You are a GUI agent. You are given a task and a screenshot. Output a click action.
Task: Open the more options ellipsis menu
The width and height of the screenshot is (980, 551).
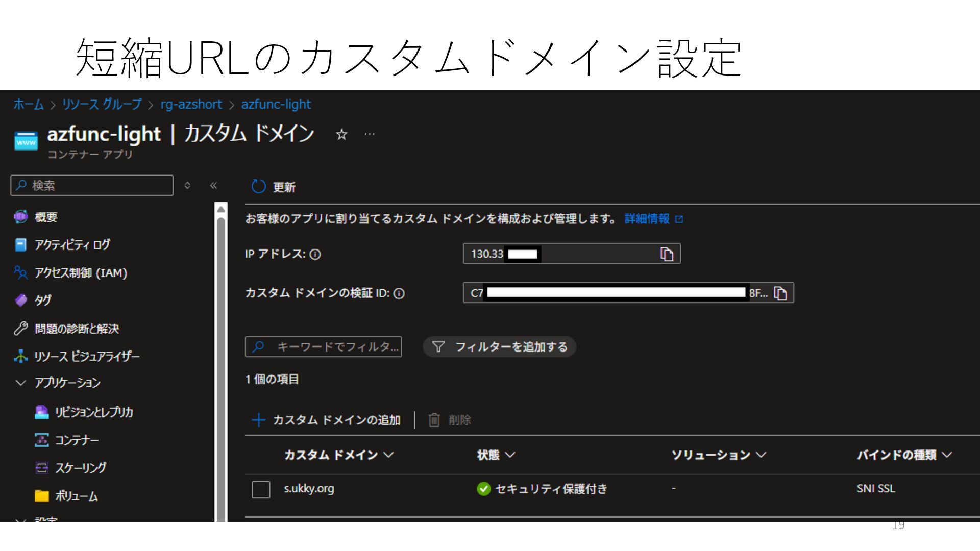click(x=370, y=134)
